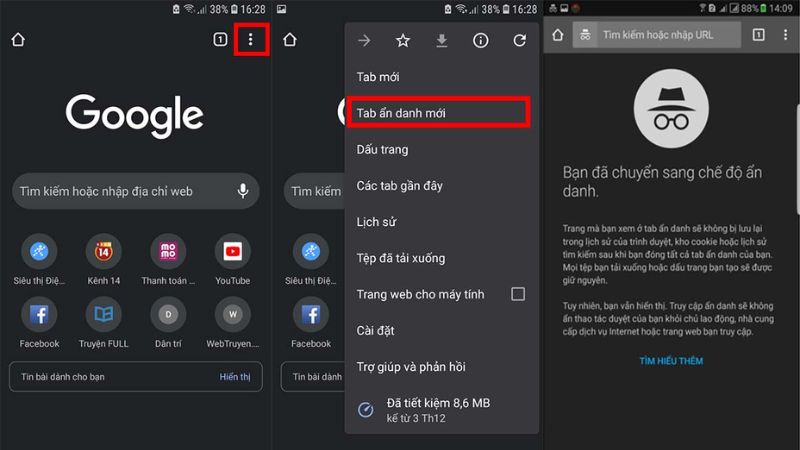
Task: Select 'Các tab gần đây' menu item
Action: (442, 186)
